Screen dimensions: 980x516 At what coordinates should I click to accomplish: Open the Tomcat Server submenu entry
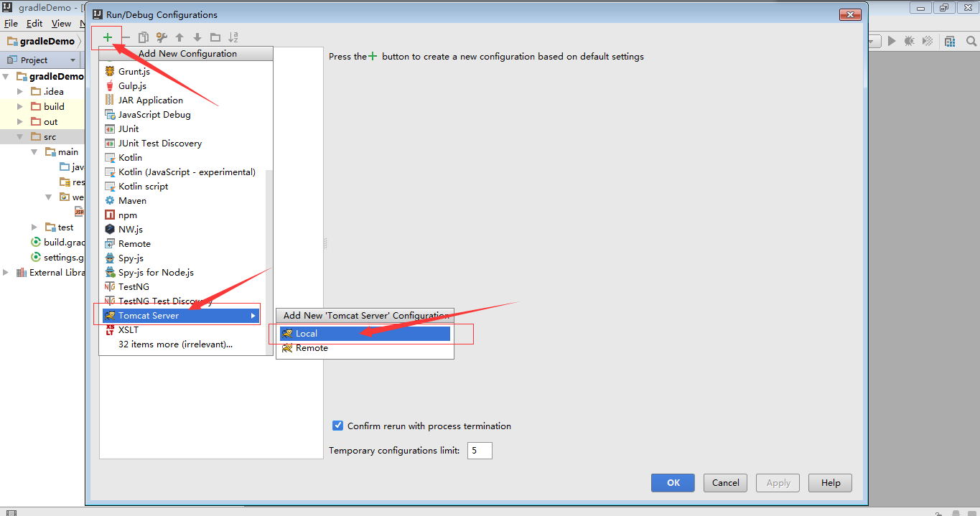click(x=180, y=315)
